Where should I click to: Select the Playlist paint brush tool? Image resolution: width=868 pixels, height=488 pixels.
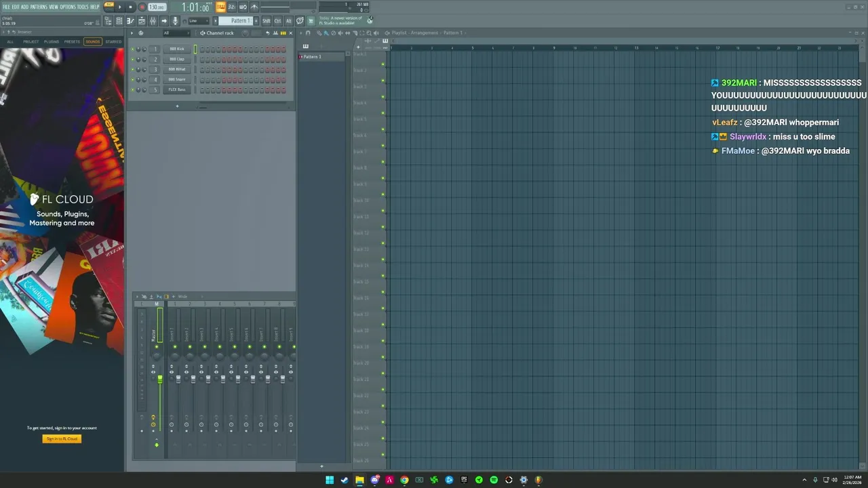(x=326, y=33)
